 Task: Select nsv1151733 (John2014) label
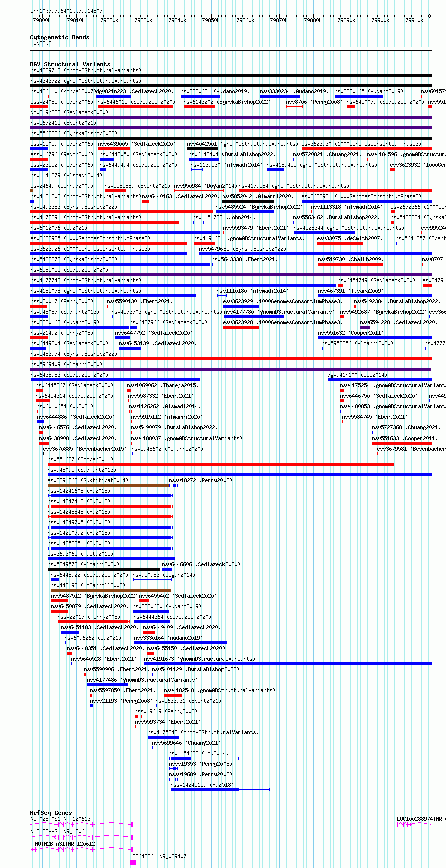[x=224, y=217]
